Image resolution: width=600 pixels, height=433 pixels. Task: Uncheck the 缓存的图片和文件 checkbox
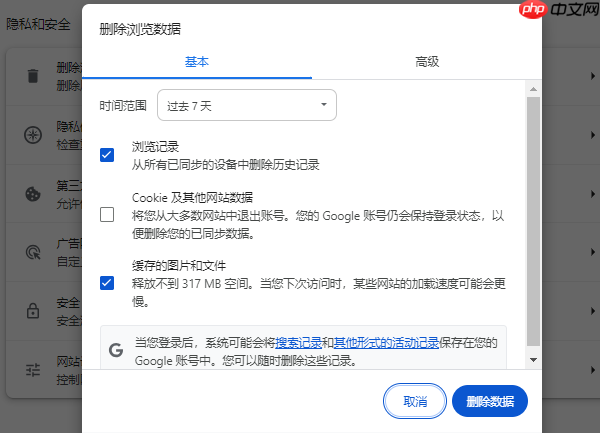pos(107,283)
